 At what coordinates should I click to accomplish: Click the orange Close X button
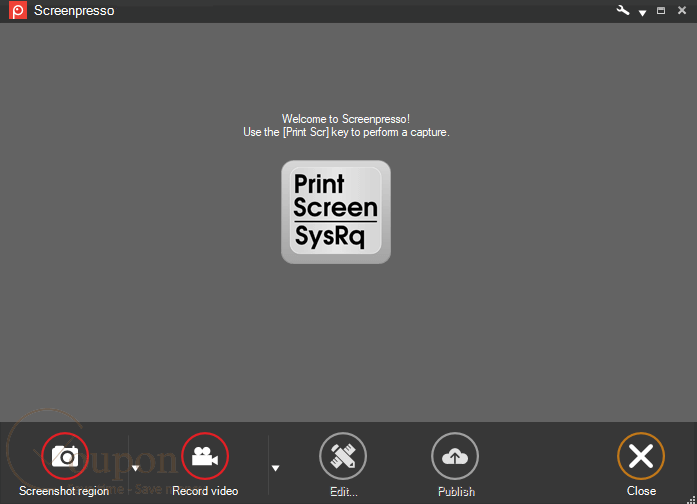(641, 456)
